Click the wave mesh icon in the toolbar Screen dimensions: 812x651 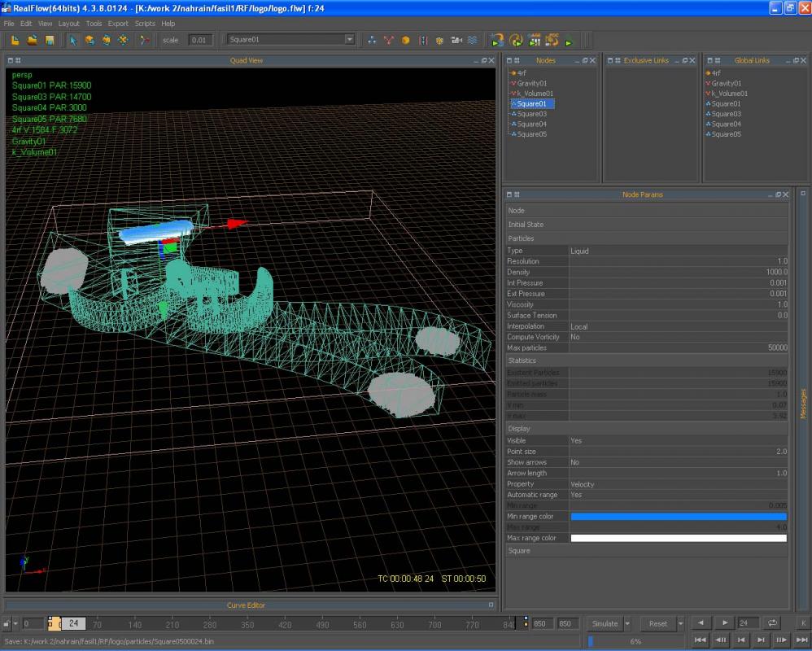pyautogui.click(x=472, y=40)
